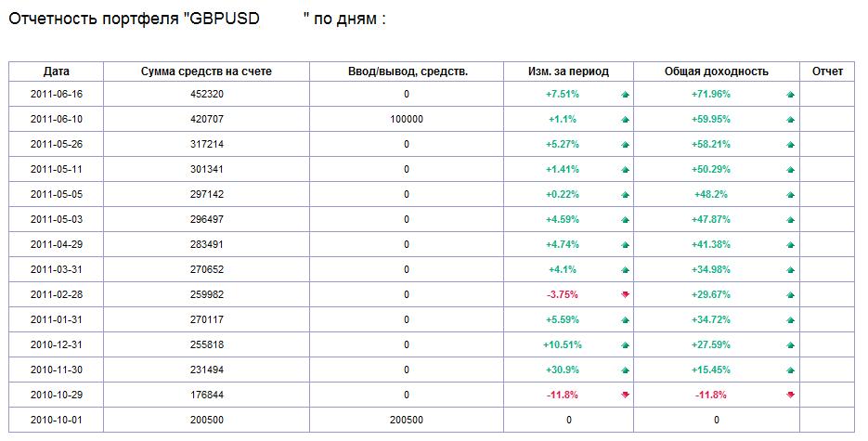Screen dimensions: 868x441
Task: Click the "Изм. за период" column header
Action: coord(568,71)
